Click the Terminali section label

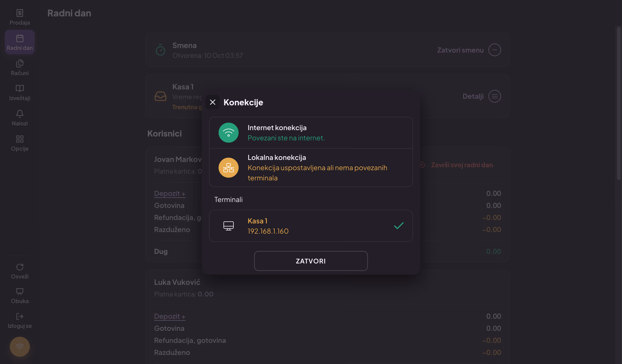click(x=228, y=200)
